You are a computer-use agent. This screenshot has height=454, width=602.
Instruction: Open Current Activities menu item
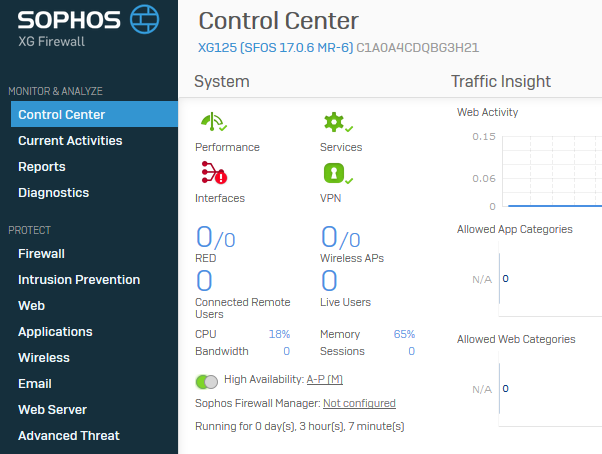(x=70, y=140)
